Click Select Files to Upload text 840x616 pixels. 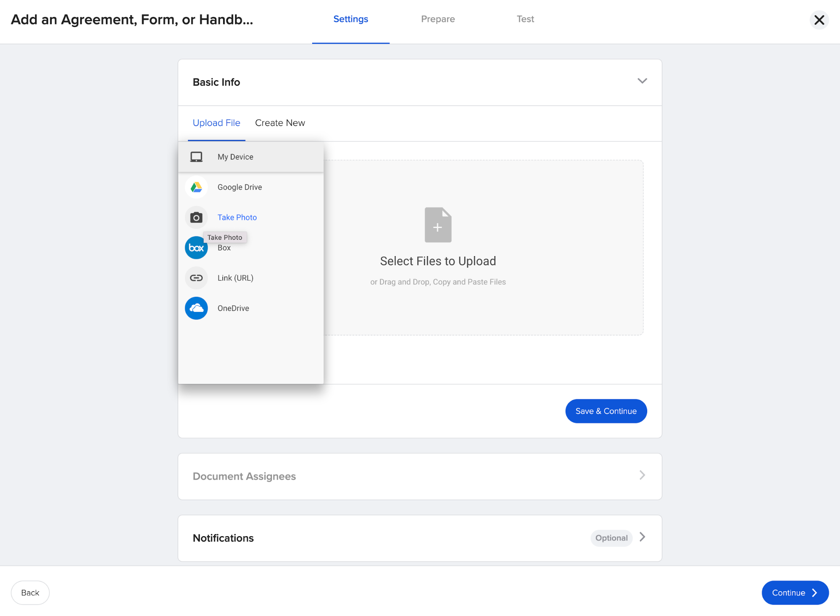click(438, 261)
